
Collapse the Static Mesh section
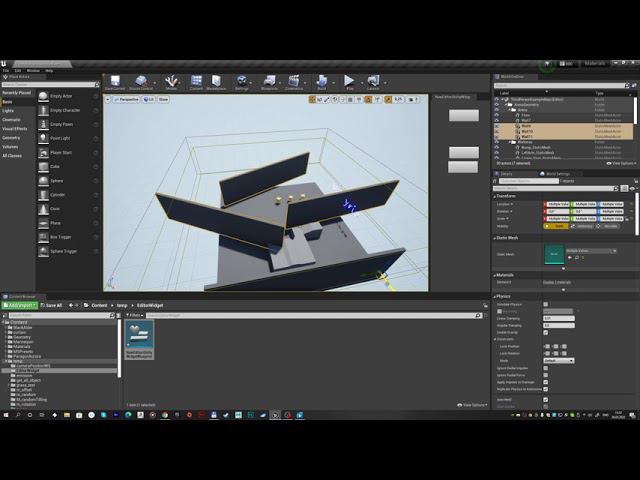[x=494, y=238]
